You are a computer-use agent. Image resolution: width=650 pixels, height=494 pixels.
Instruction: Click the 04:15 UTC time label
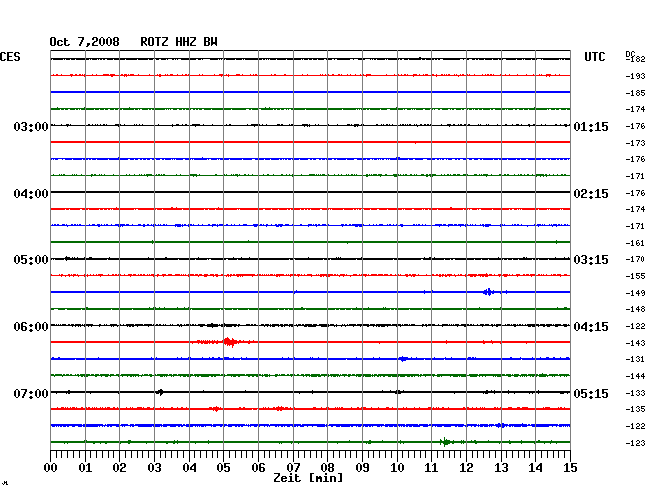click(x=591, y=327)
